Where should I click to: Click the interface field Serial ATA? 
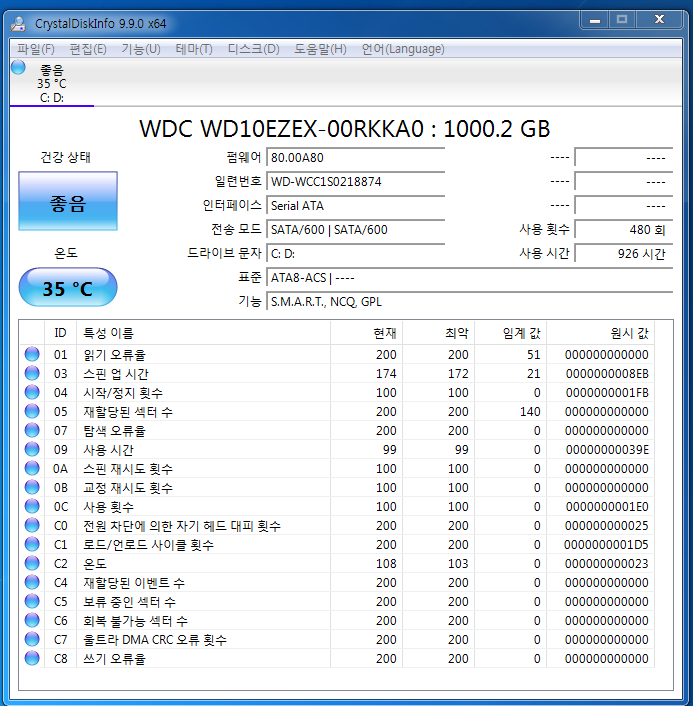[x=356, y=206]
